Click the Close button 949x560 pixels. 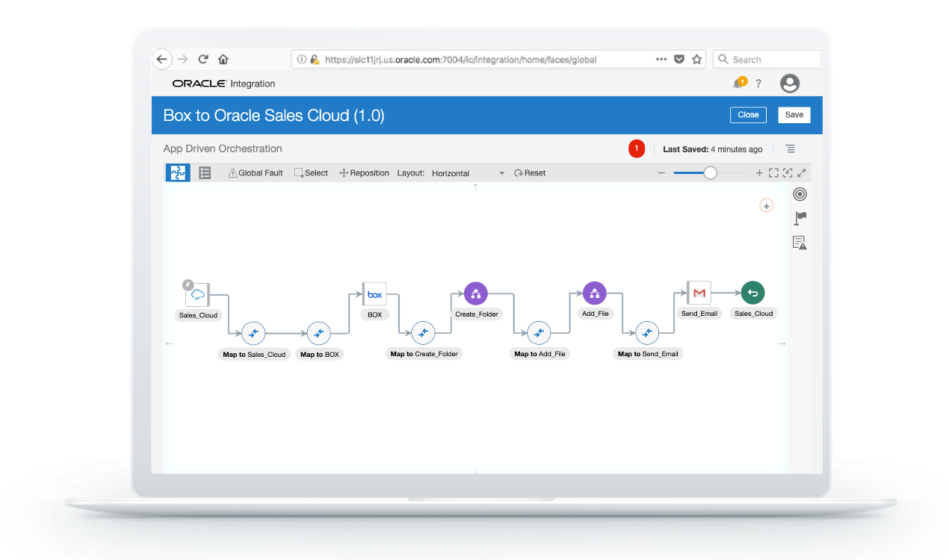(x=748, y=115)
